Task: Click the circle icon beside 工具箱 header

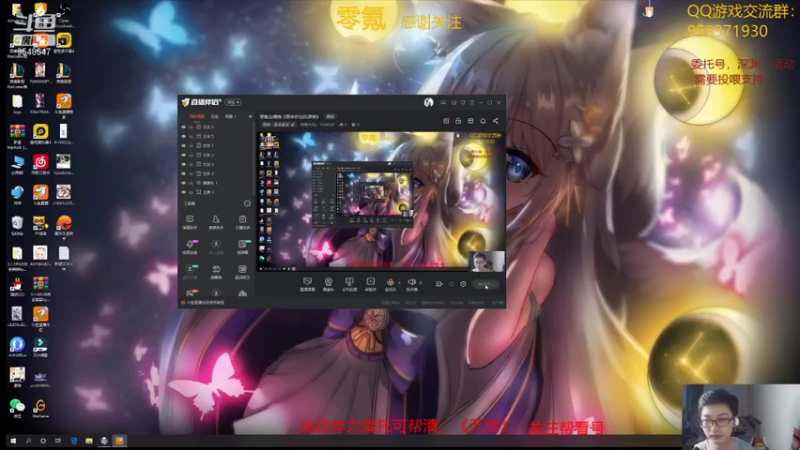Action: [247, 203]
